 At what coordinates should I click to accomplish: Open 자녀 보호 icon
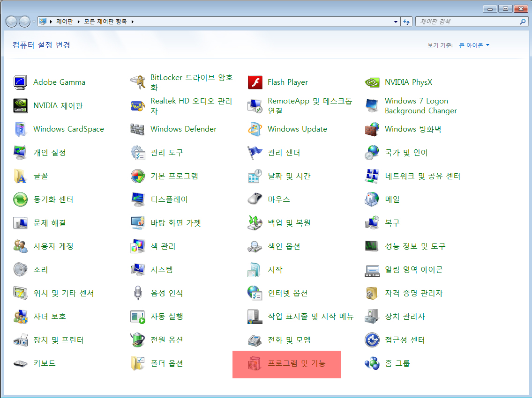[20, 317]
